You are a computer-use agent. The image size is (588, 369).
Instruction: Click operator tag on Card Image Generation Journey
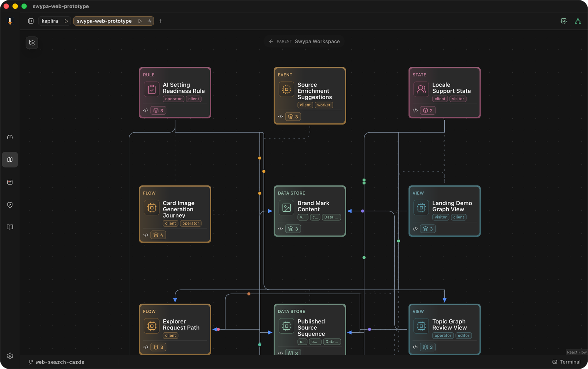click(x=191, y=223)
